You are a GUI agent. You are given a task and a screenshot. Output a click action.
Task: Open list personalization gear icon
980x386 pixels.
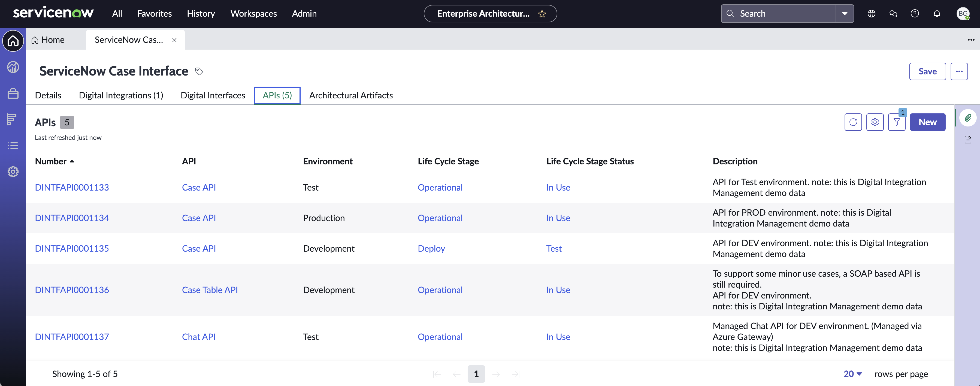[x=875, y=122]
